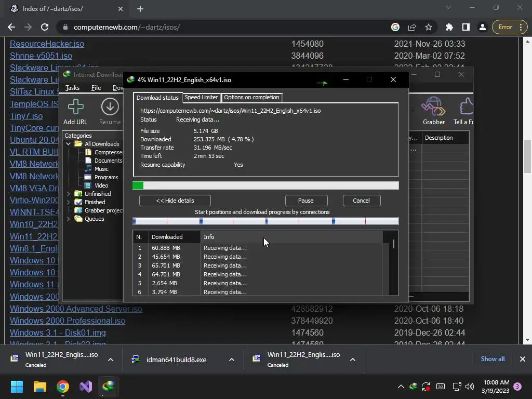Open the clock and date in taskbar
Image resolution: width=532 pixels, height=399 pixels.
pyautogui.click(x=495, y=387)
